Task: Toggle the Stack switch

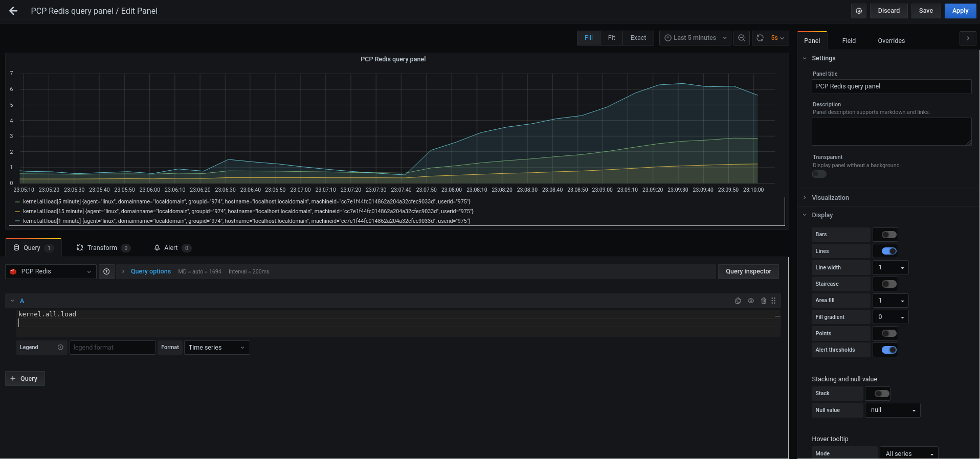Action: pos(882,394)
